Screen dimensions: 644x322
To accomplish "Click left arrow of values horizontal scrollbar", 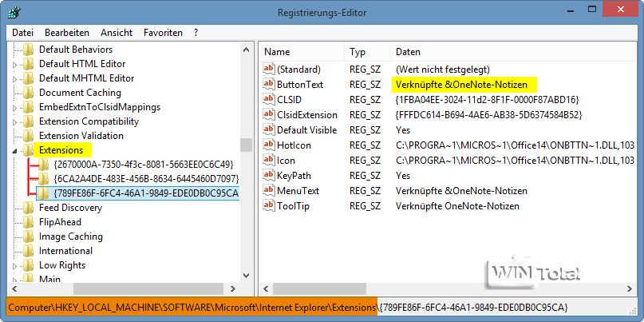I will click(266, 289).
